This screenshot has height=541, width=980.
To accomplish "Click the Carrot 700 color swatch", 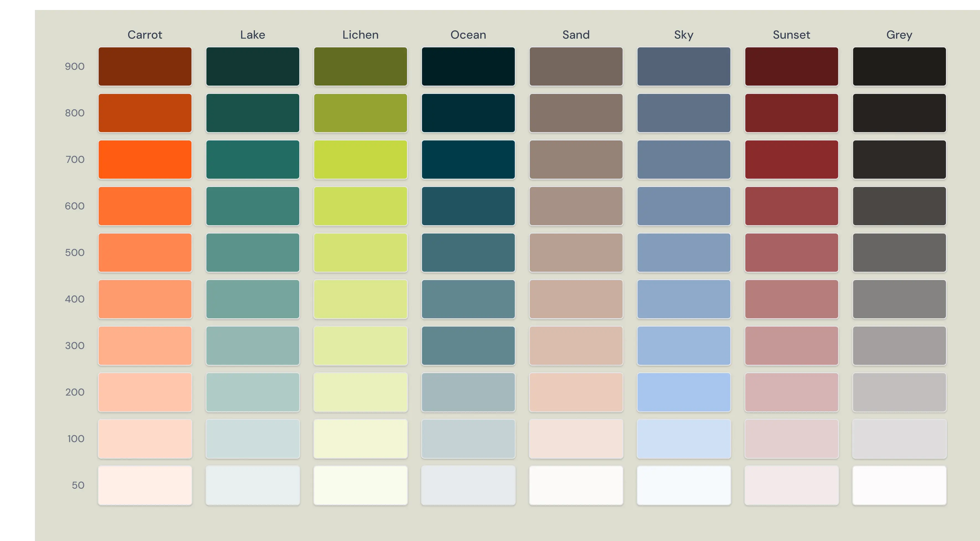I will tap(145, 160).
